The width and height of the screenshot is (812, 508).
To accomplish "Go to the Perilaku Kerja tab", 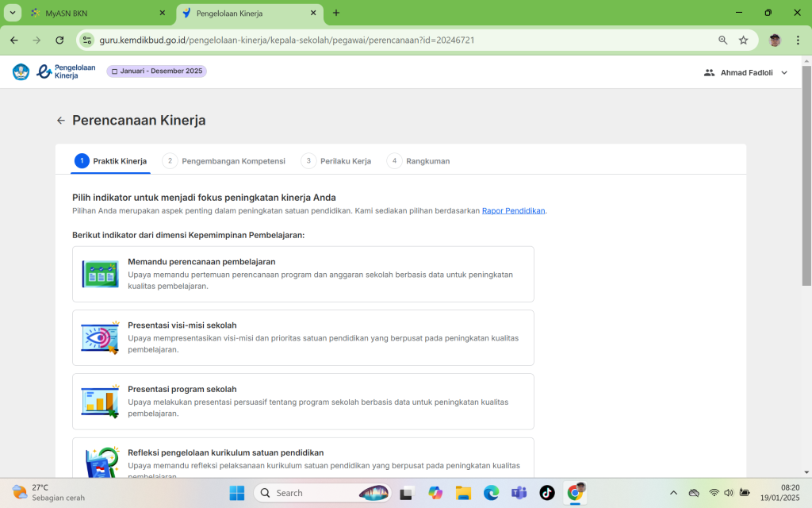I will click(336, 161).
